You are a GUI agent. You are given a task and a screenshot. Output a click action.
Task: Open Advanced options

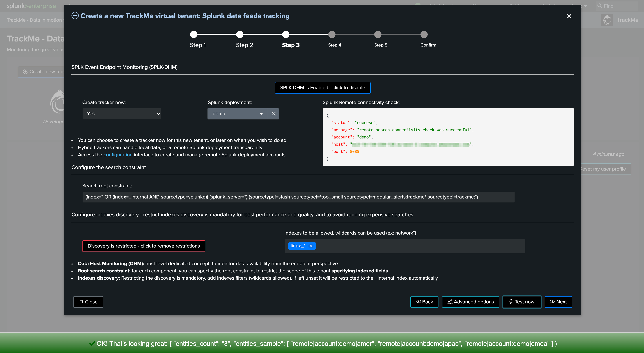tap(470, 302)
